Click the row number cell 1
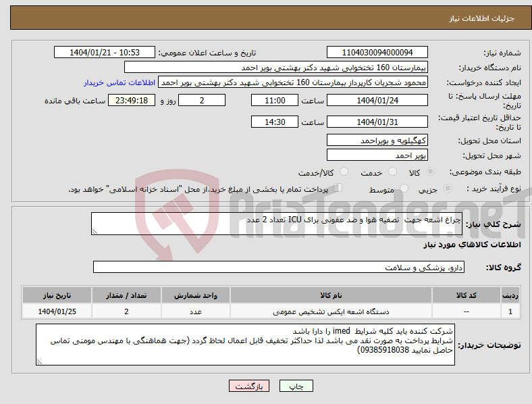Image resolution: width=532 pixels, height=404 pixels. pyautogui.click(x=510, y=311)
